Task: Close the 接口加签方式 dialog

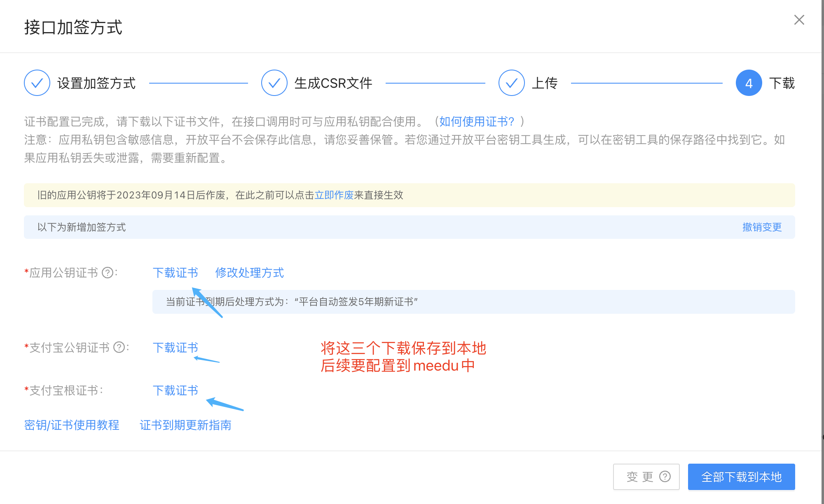Action: point(799,20)
